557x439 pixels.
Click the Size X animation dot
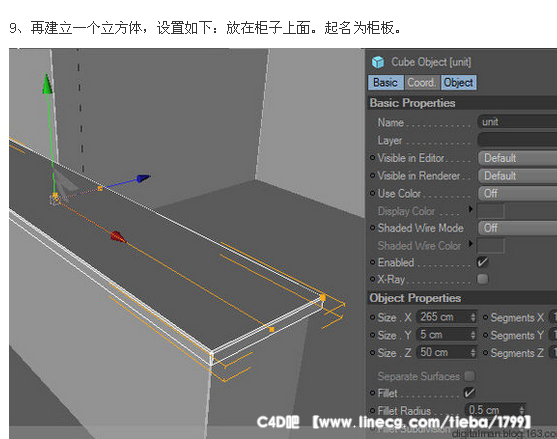point(372,317)
